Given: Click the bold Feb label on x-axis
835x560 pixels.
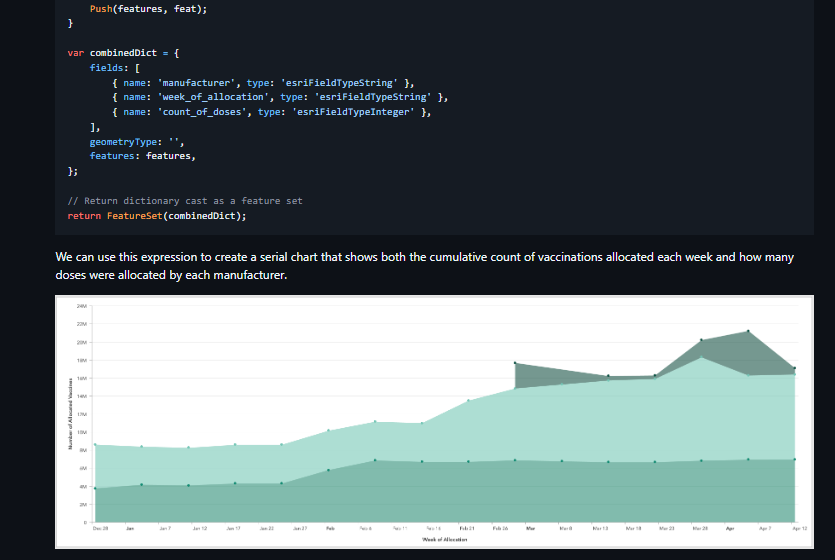Looking at the screenshot, I should tap(331, 526).
